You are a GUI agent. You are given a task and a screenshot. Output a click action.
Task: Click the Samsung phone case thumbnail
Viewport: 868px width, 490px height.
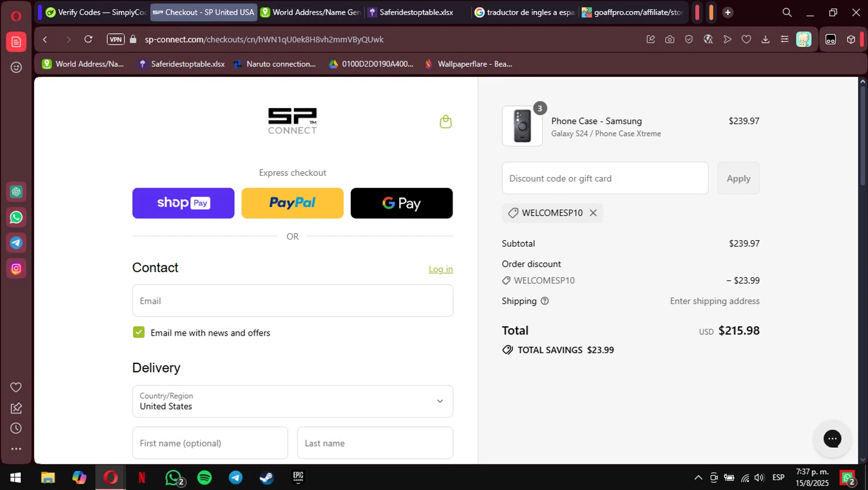click(x=523, y=126)
